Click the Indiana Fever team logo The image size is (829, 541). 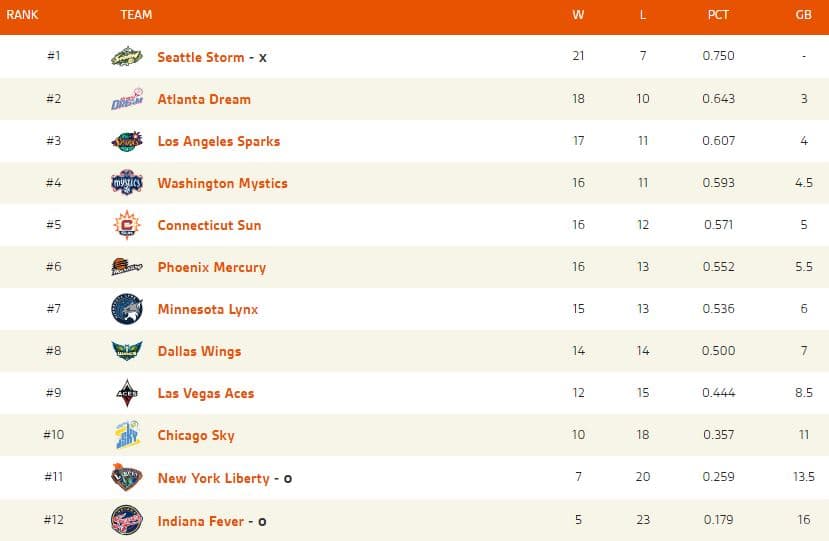[127, 520]
